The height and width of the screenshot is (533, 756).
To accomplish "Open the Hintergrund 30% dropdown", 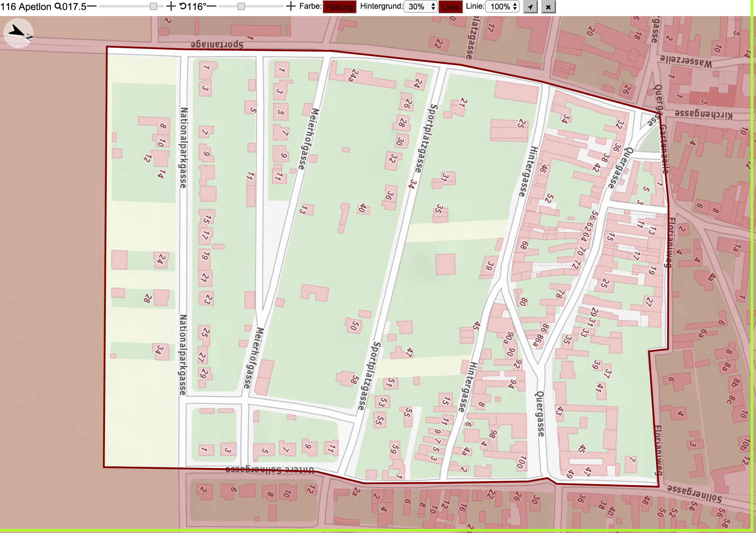I will click(421, 7).
